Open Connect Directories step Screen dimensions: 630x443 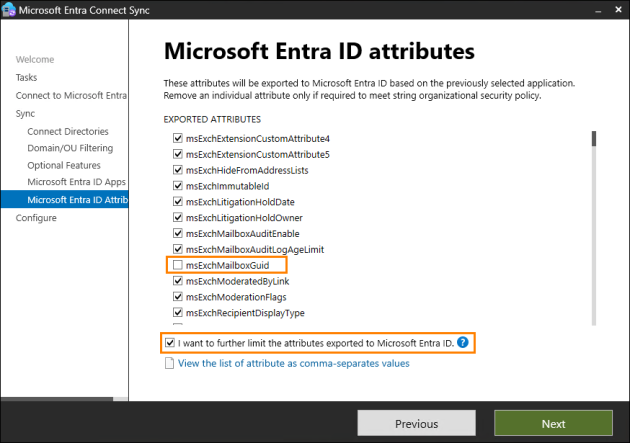pos(68,131)
